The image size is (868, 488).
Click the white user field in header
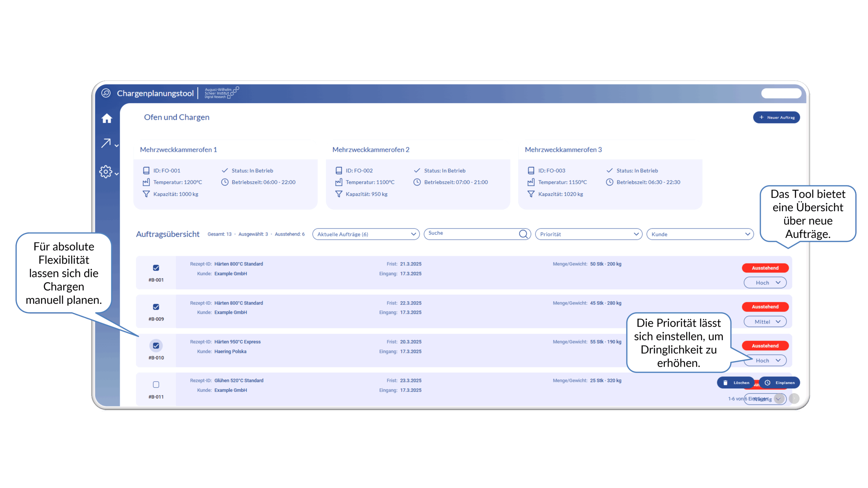[781, 93]
